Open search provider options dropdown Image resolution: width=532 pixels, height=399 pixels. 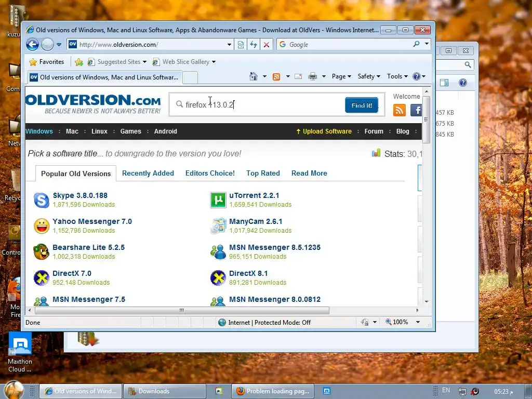[427, 44]
